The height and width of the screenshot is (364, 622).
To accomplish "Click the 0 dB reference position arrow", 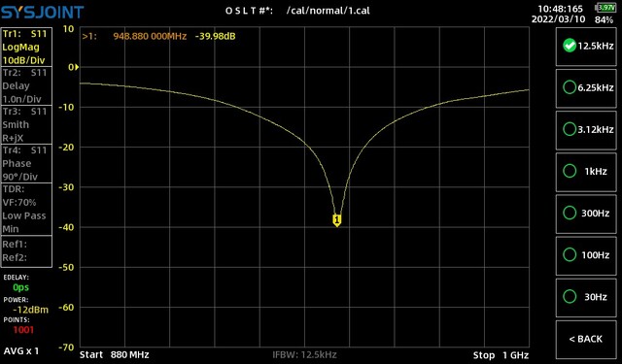I will click(x=77, y=67).
